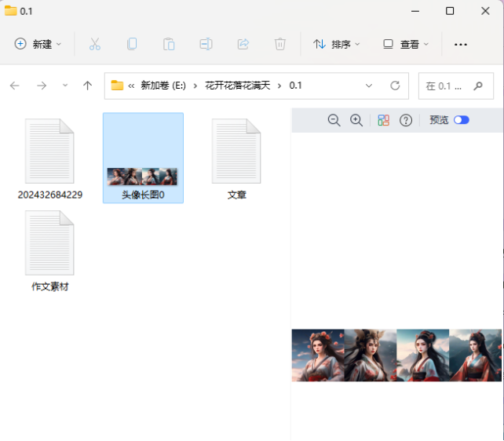Click the Cut scissors icon
Viewport: 504px width, 441px height.
pyautogui.click(x=95, y=44)
